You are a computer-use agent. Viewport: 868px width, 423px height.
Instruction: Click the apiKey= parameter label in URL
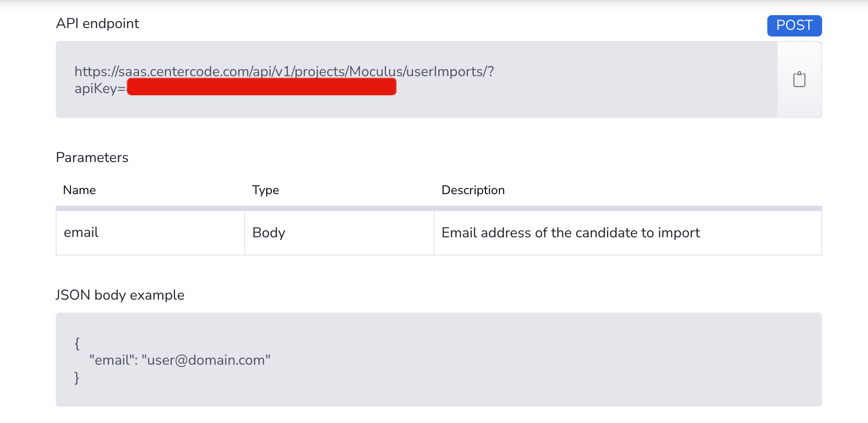[x=100, y=88]
